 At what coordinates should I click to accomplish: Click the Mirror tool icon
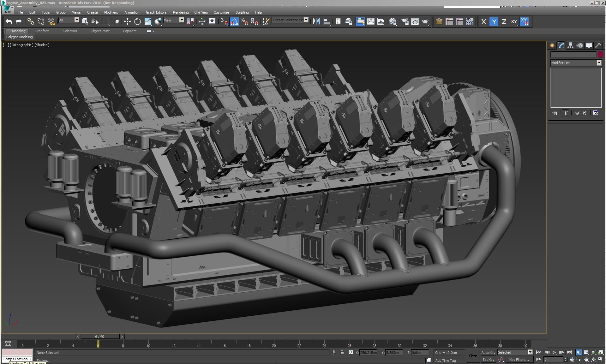click(316, 21)
